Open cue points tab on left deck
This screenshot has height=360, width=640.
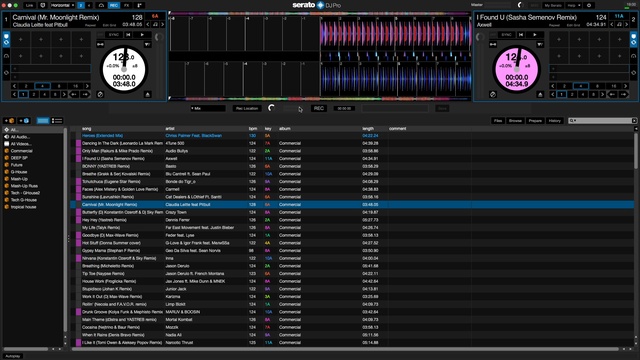pyautogui.click(x=6, y=39)
